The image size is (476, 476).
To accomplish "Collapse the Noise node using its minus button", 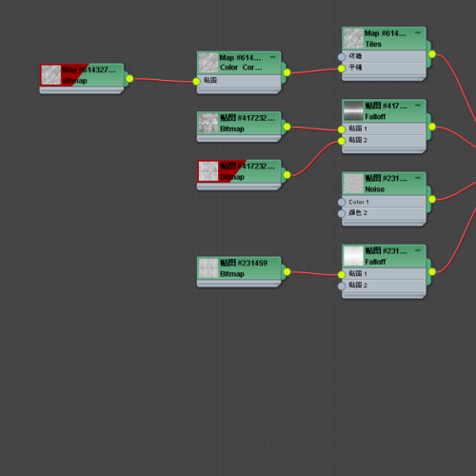I will [418, 178].
